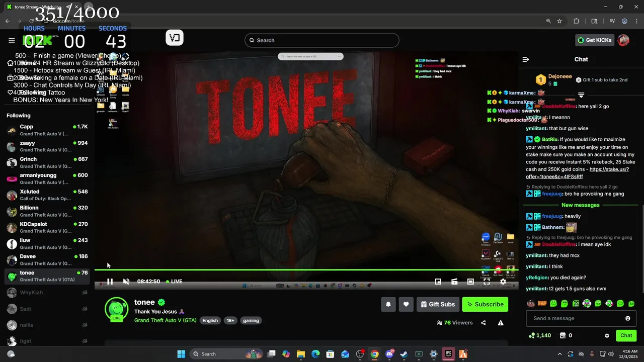Insert the orange GWHIP emote
Viewport: 644px width, 362px height.
tap(542, 304)
